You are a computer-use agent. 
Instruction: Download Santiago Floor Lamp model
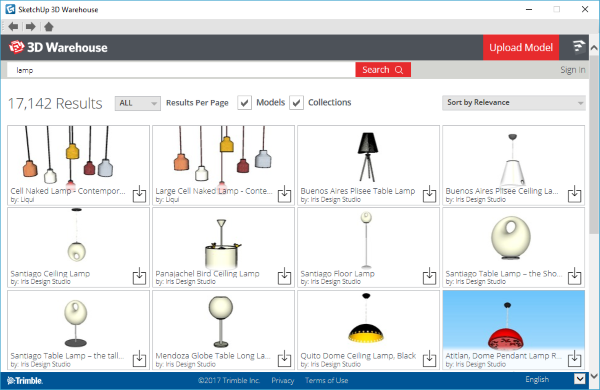429,276
